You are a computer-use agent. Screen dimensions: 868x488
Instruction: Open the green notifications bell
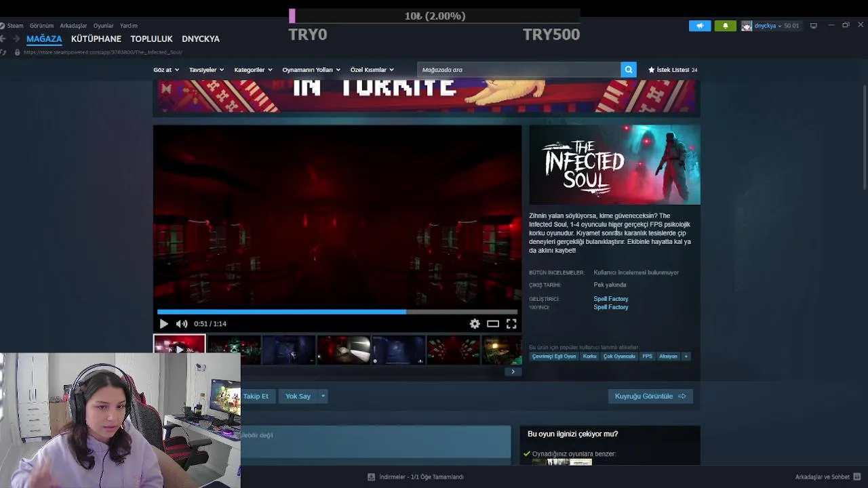click(725, 26)
